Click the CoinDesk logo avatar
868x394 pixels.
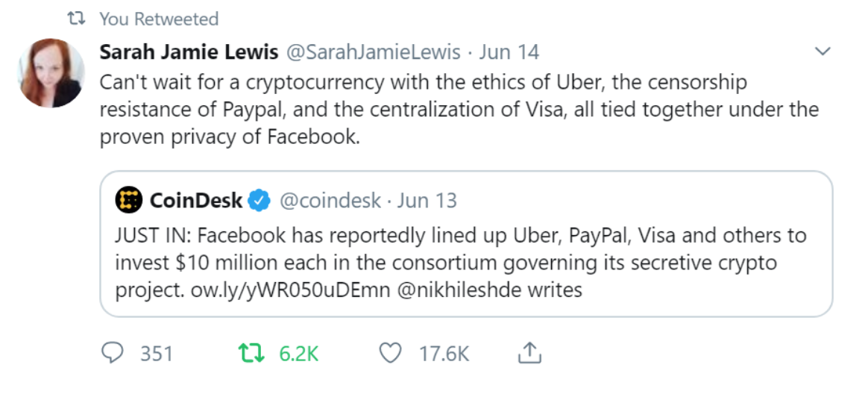point(128,200)
